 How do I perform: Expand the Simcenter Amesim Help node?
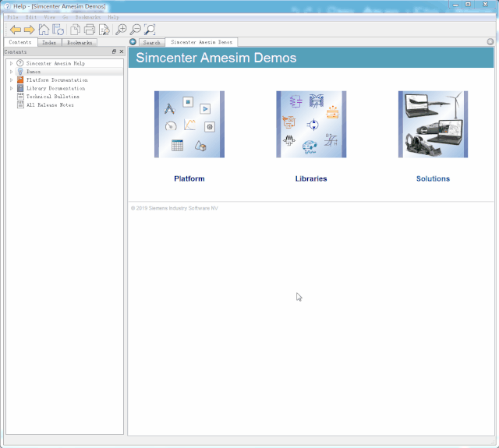(x=11, y=63)
